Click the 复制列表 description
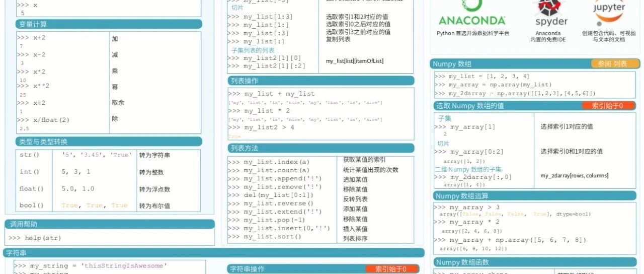Screen dimensions: 644x274 338,39
